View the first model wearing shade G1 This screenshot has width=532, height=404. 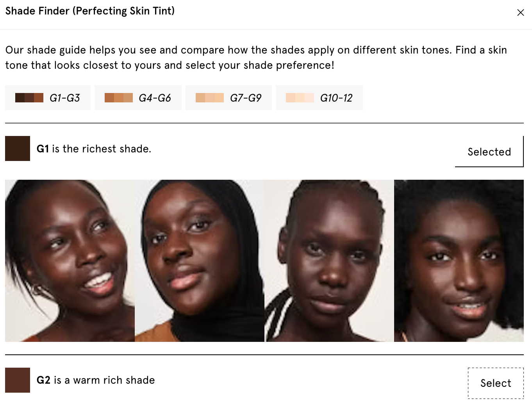click(x=69, y=261)
